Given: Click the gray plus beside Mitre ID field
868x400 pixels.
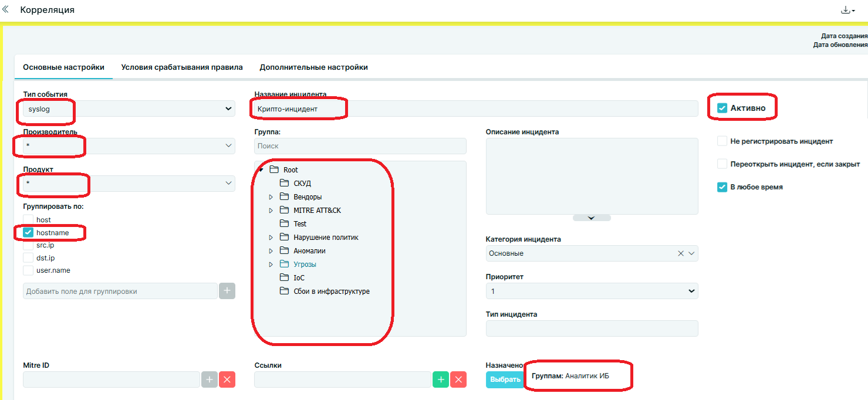Looking at the screenshot, I should [210, 379].
